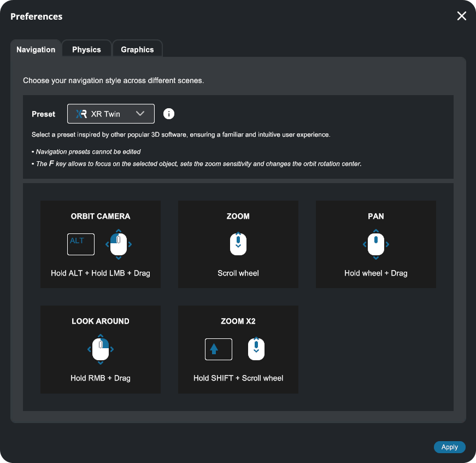Click the Apply button
The width and height of the screenshot is (476, 463).
[x=449, y=447]
